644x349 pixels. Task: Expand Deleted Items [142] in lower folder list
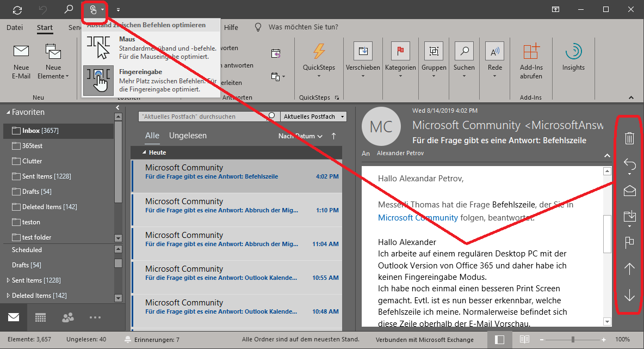coord(8,296)
